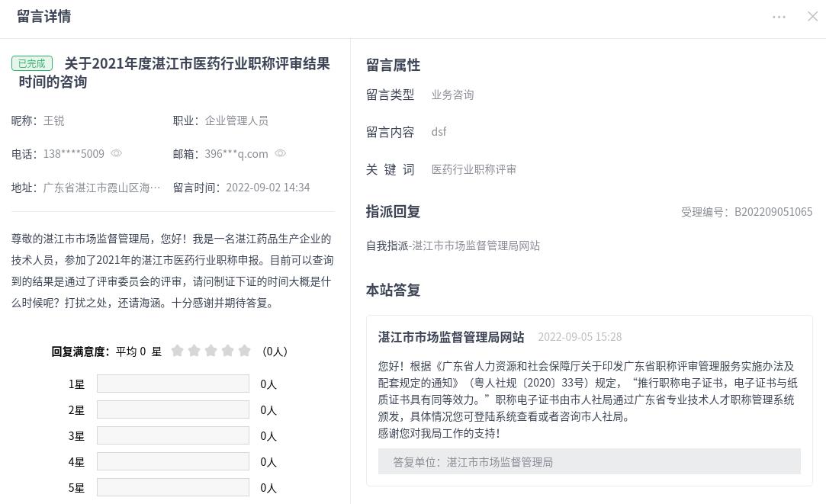Image resolution: width=826 pixels, height=504 pixels.
Task: Show the masked email address
Action: 281,153
